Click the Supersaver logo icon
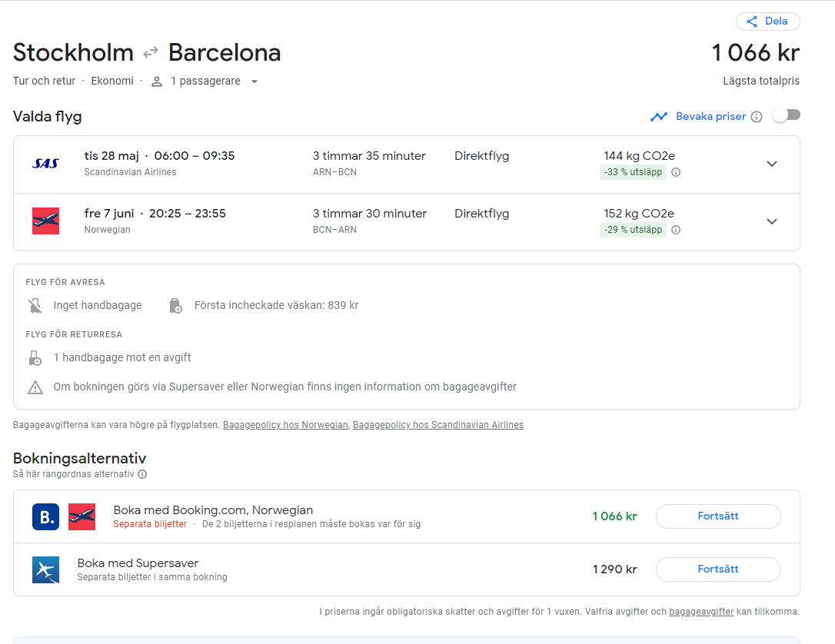This screenshot has height=644, width=835. click(45, 570)
